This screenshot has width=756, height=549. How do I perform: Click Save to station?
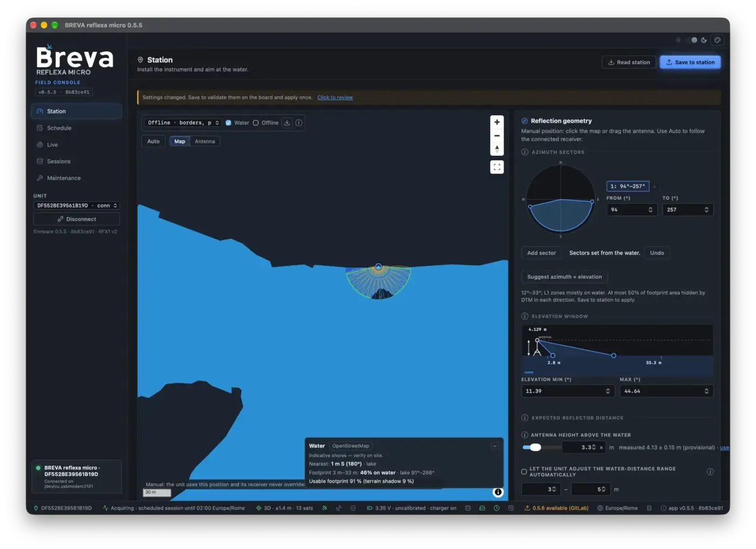(690, 62)
